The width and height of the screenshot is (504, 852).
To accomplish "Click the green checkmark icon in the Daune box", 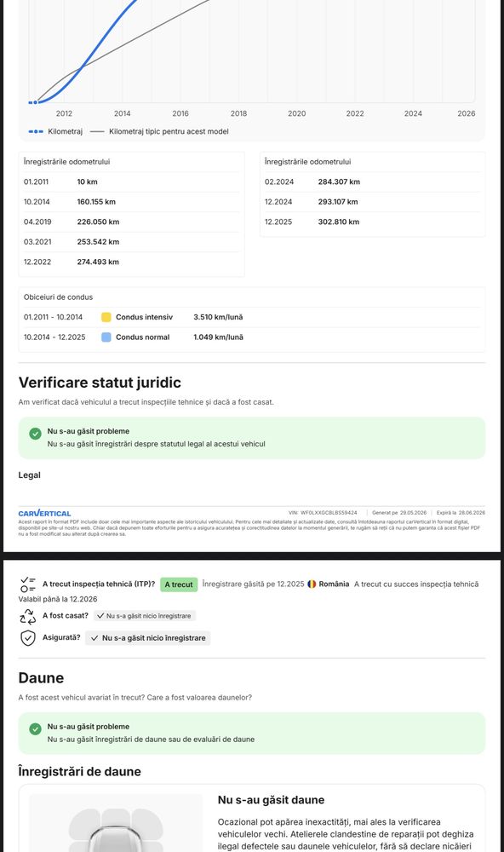I will (x=35, y=729).
